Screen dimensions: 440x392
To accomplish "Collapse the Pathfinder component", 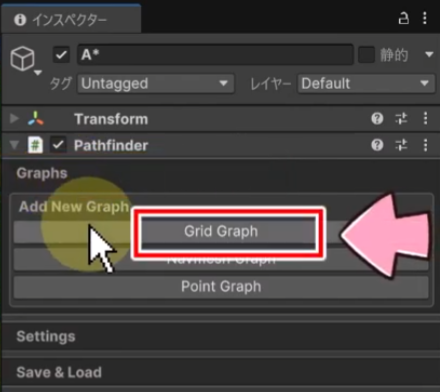I will [14, 145].
